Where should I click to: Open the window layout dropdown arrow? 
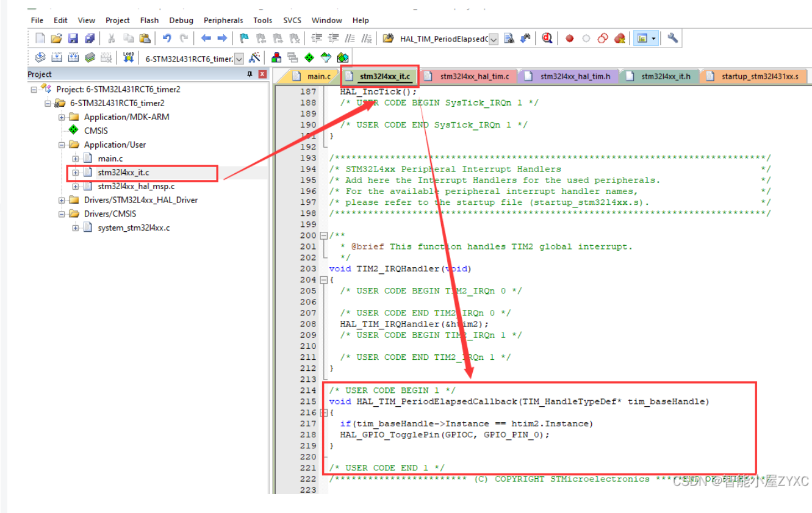click(x=654, y=38)
